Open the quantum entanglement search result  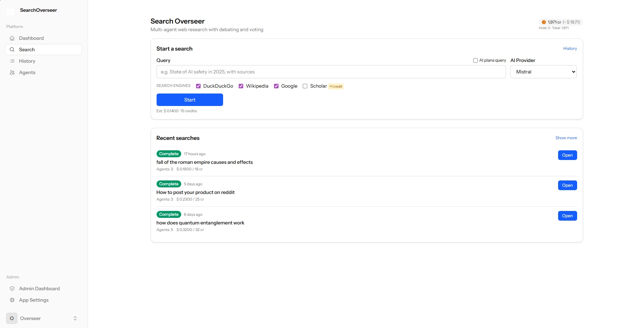[567, 215]
